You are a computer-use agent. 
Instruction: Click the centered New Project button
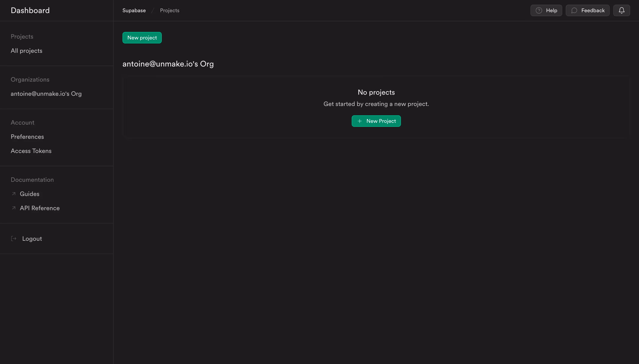pyautogui.click(x=376, y=121)
